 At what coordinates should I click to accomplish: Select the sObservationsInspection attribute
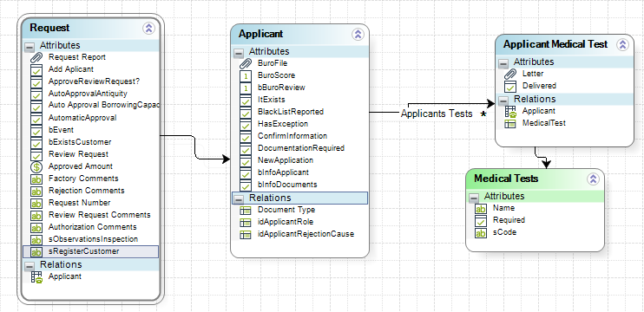click(93, 239)
